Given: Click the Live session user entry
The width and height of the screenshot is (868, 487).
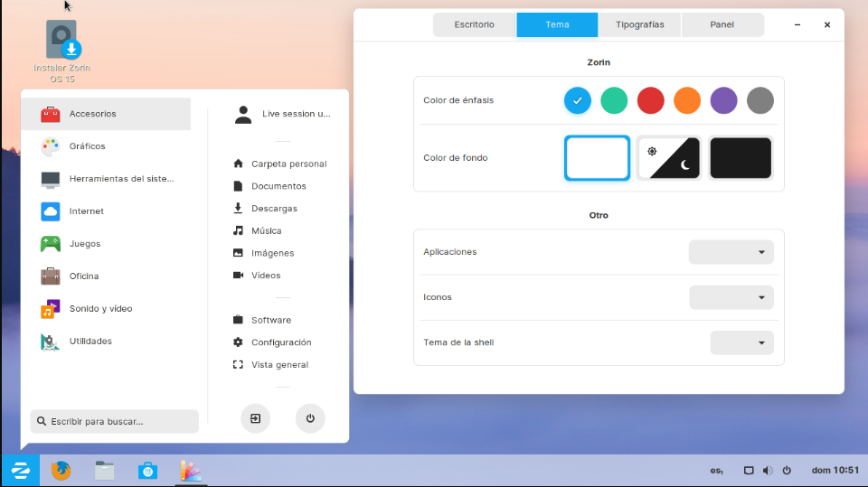Looking at the screenshot, I should click(282, 114).
